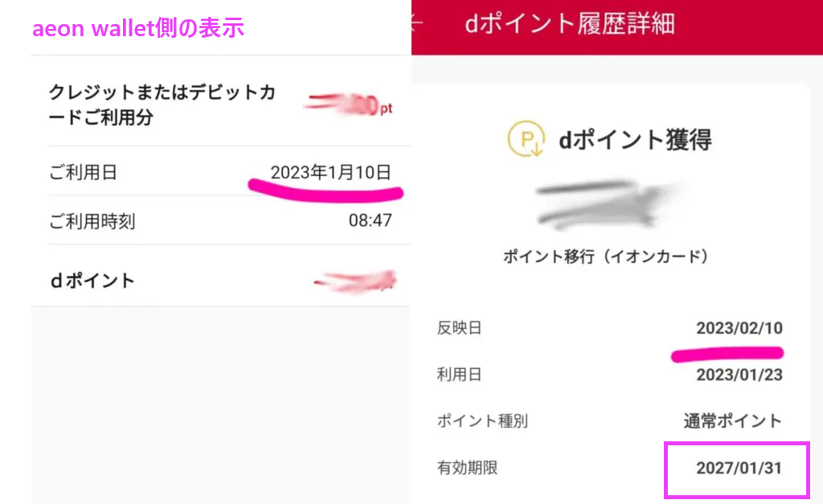This screenshot has height=504, width=823.
Task: Click the 有効期限 label
Action: [467, 467]
